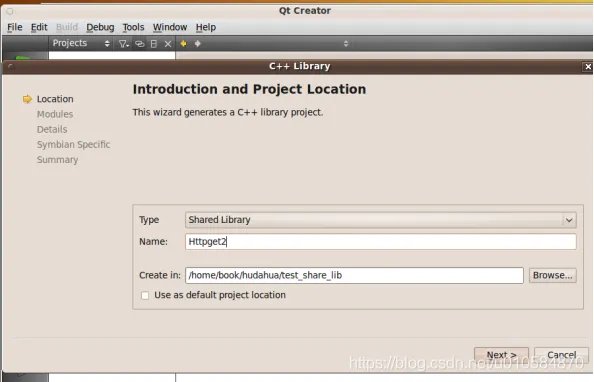Open the Tools menu
The width and height of the screenshot is (594, 382).
tap(133, 27)
